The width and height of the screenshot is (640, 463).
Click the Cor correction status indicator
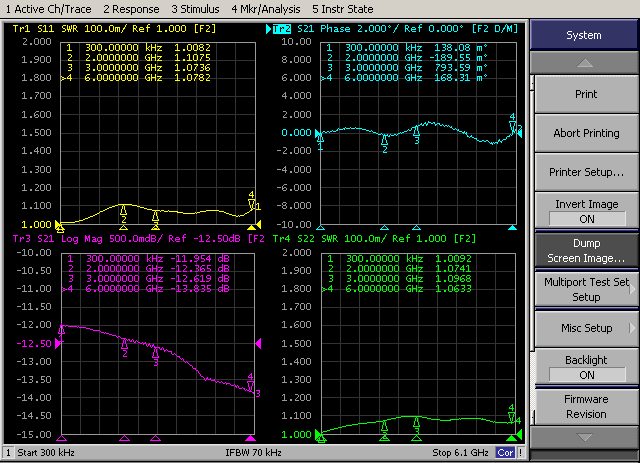coord(505,453)
